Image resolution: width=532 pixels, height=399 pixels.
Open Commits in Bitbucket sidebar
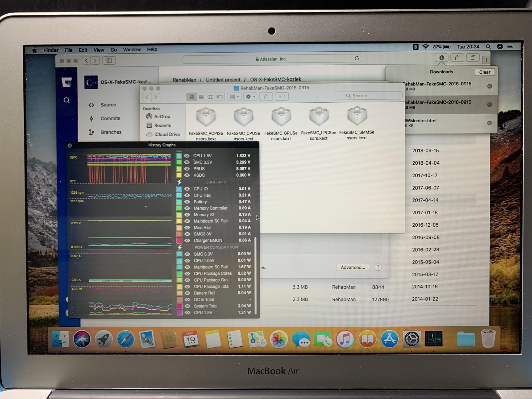tap(110, 118)
